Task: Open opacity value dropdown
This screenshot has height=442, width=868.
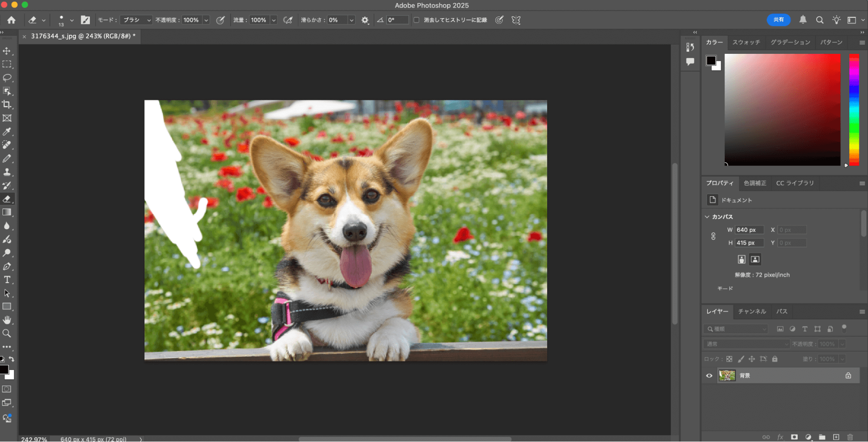Action: (206, 20)
